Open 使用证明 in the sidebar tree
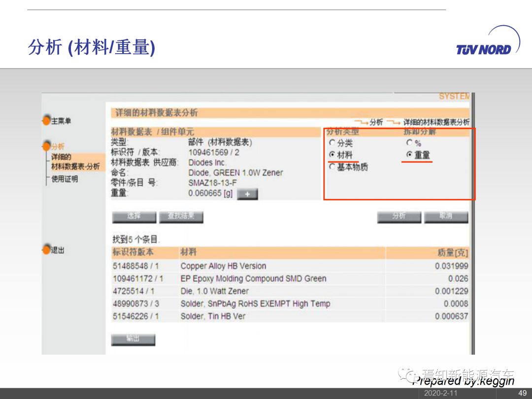532x399 pixels. pyautogui.click(x=65, y=179)
